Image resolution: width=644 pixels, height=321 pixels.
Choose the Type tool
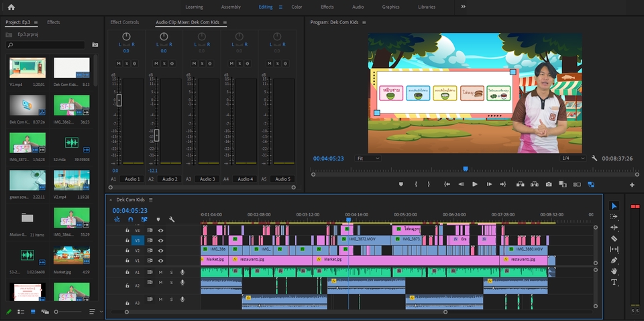click(x=614, y=282)
